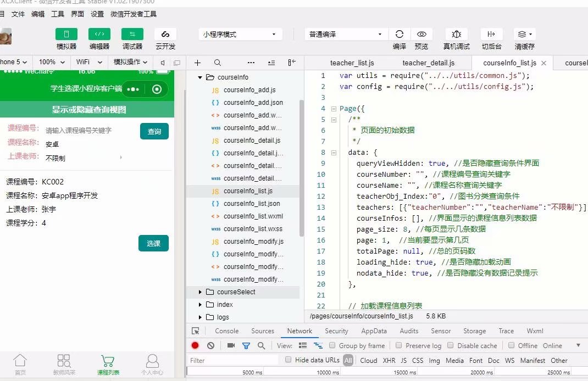Switch to large request rows view icon

click(x=303, y=345)
